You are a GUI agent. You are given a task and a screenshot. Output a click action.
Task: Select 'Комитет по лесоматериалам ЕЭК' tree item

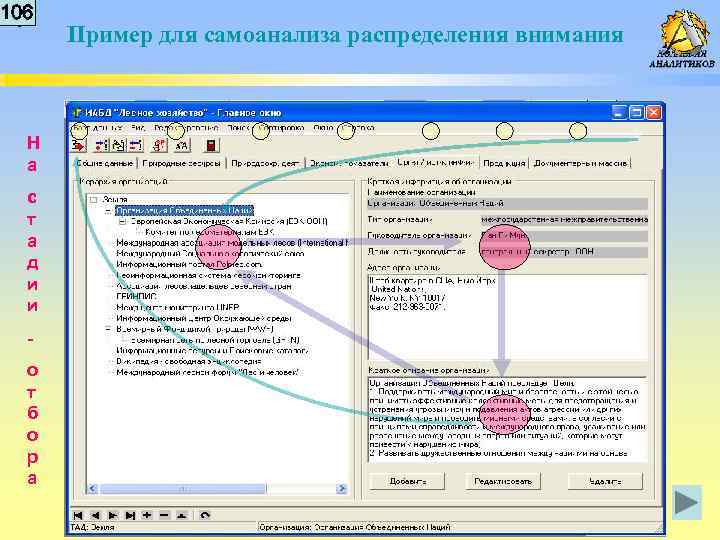tap(209, 232)
